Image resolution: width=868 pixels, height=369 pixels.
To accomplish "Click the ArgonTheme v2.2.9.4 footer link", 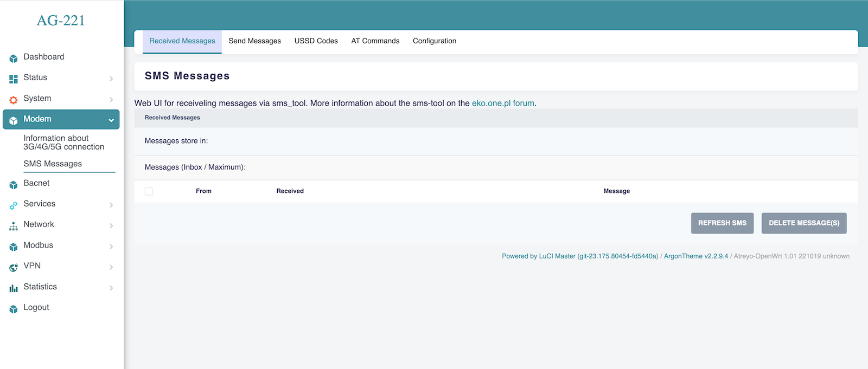I will tap(695, 256).
